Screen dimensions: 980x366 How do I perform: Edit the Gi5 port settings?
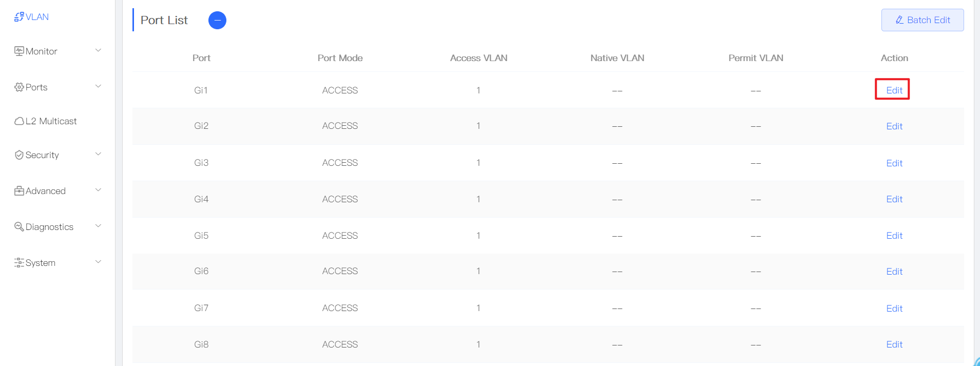pyautogui.click(x=894, y=236)
